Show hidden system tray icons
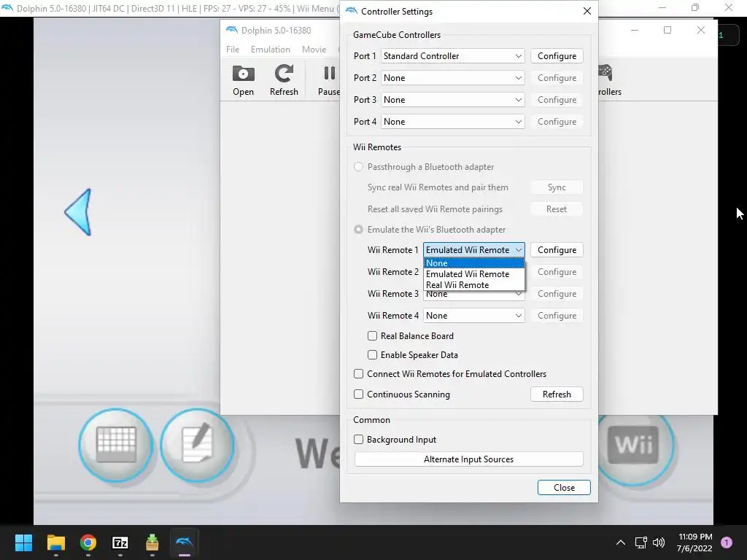 pos(620,542)
